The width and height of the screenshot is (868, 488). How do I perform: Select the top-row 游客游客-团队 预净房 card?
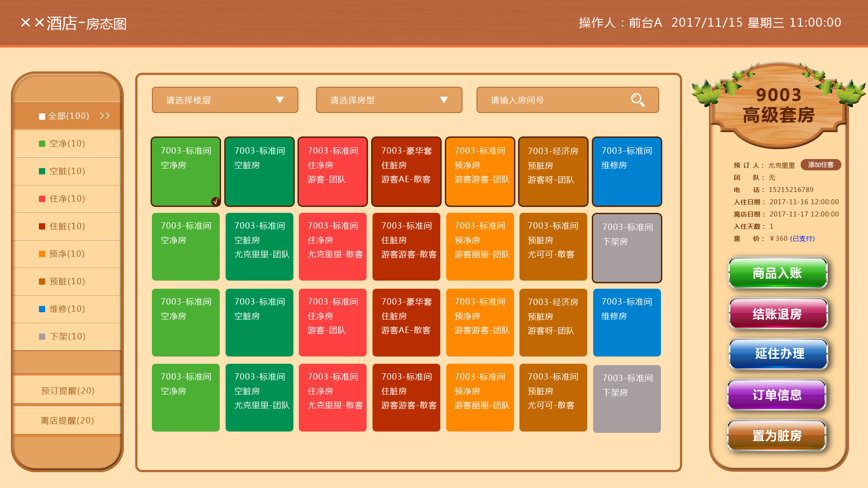pyautogui.click(x=480, y=172)
